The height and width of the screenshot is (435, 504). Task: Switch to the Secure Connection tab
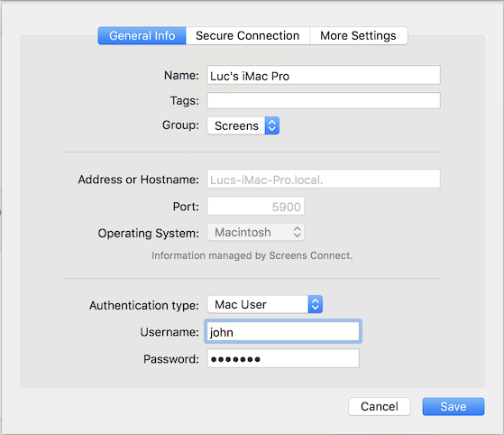(x=248, y=36)
